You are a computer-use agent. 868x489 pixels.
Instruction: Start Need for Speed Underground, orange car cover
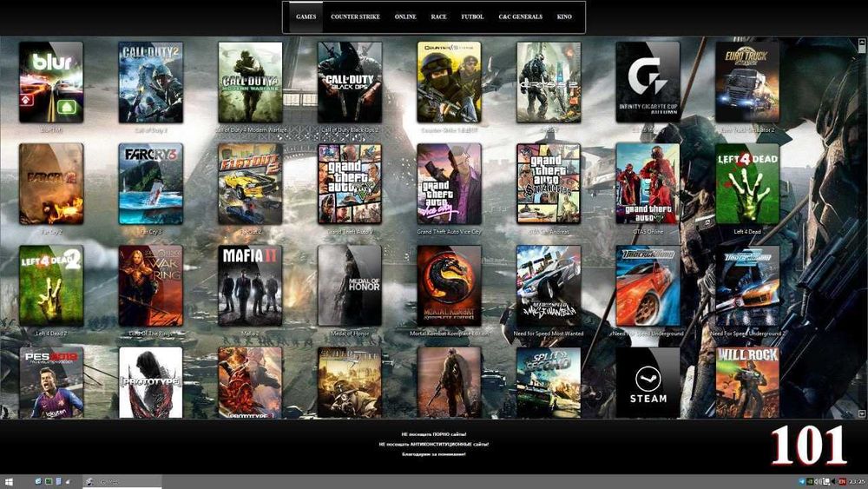(x=648, y=286)
